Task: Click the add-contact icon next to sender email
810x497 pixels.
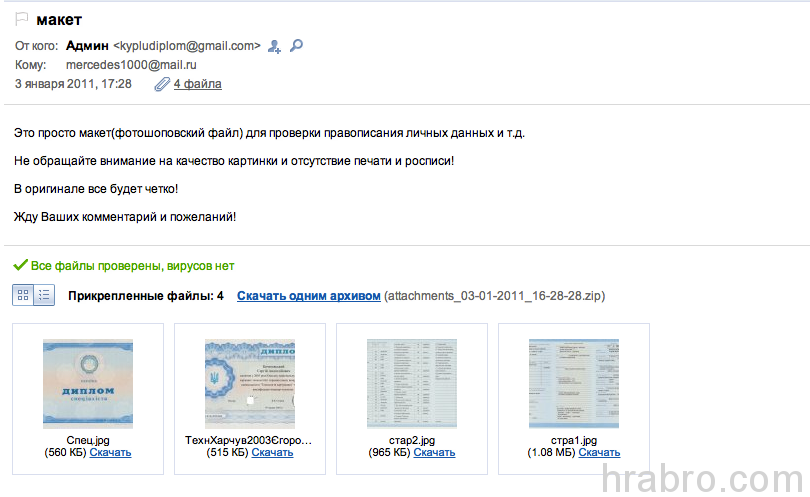Action: [x=275, y=46]
